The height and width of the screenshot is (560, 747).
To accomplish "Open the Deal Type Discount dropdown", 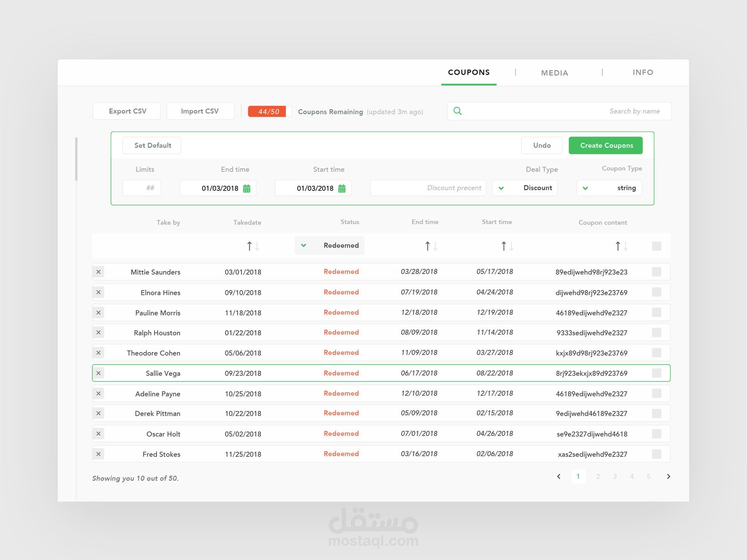I will point(525,188).
